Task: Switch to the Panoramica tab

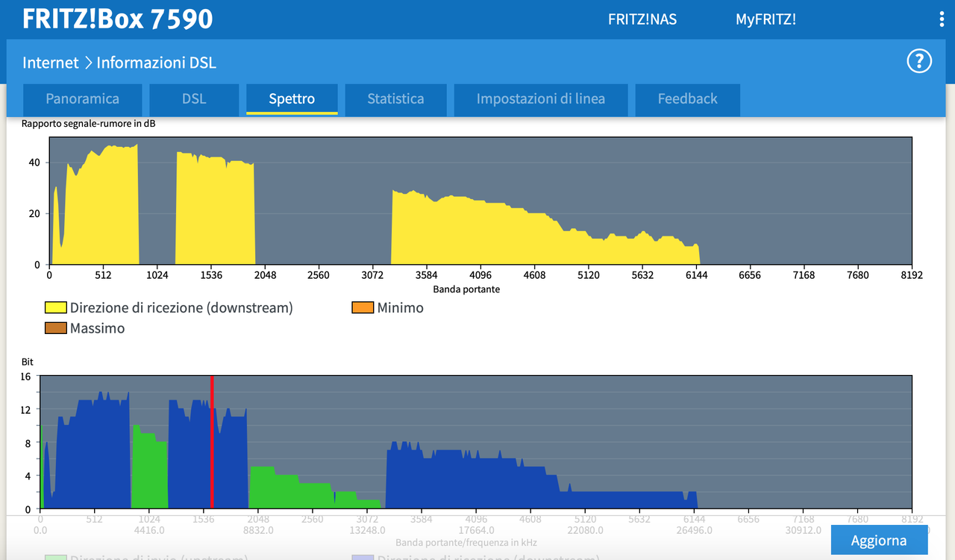Action: pos(82,99)
